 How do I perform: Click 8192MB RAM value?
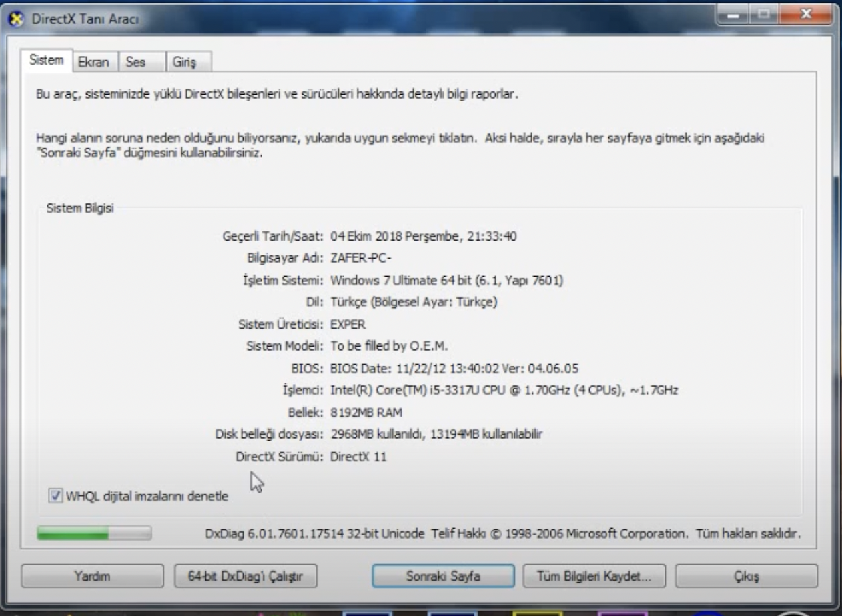(366, 412)
